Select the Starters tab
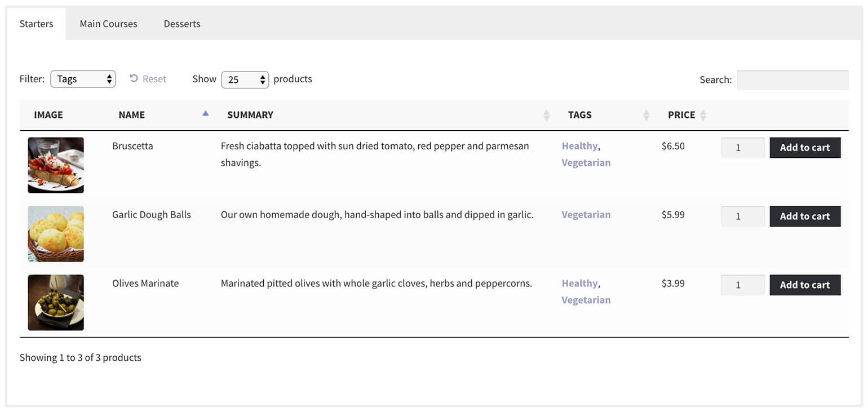This screenshot has width=868, height=412. [37, 24]
